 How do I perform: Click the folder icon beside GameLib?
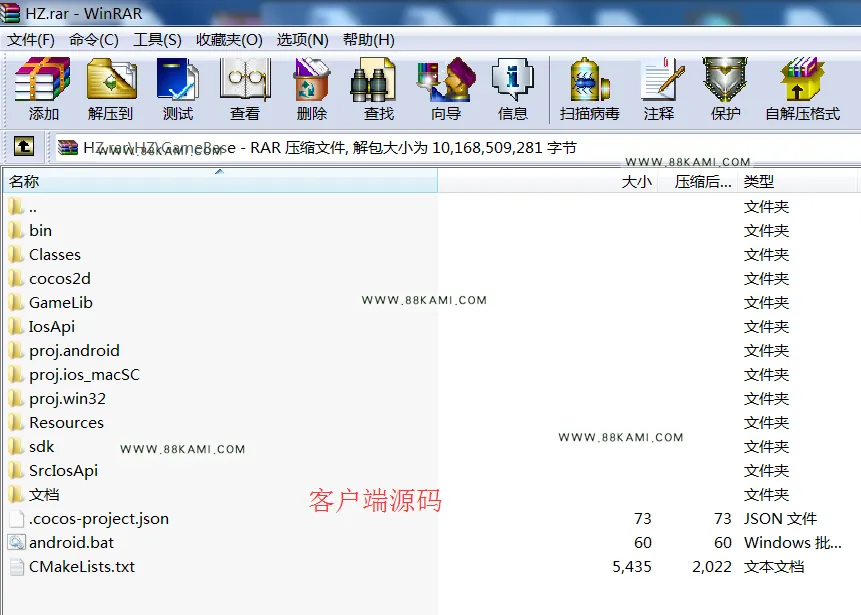16,303
